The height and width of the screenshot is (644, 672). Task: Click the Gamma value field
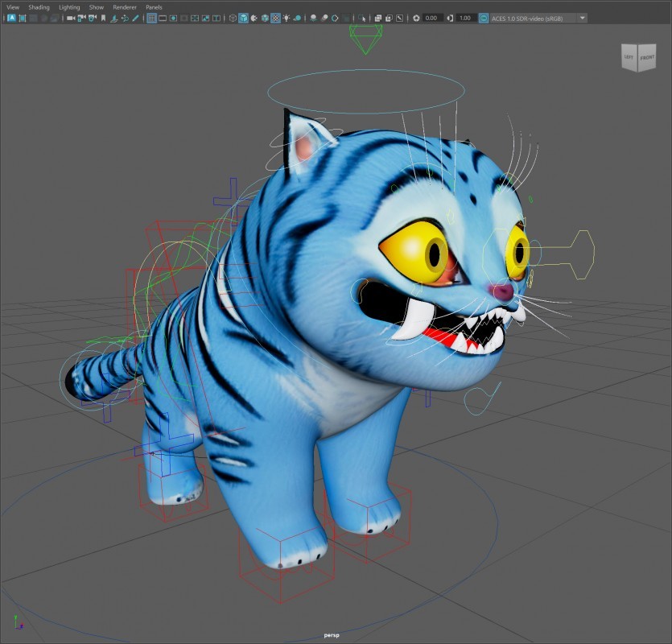point(465,18)
